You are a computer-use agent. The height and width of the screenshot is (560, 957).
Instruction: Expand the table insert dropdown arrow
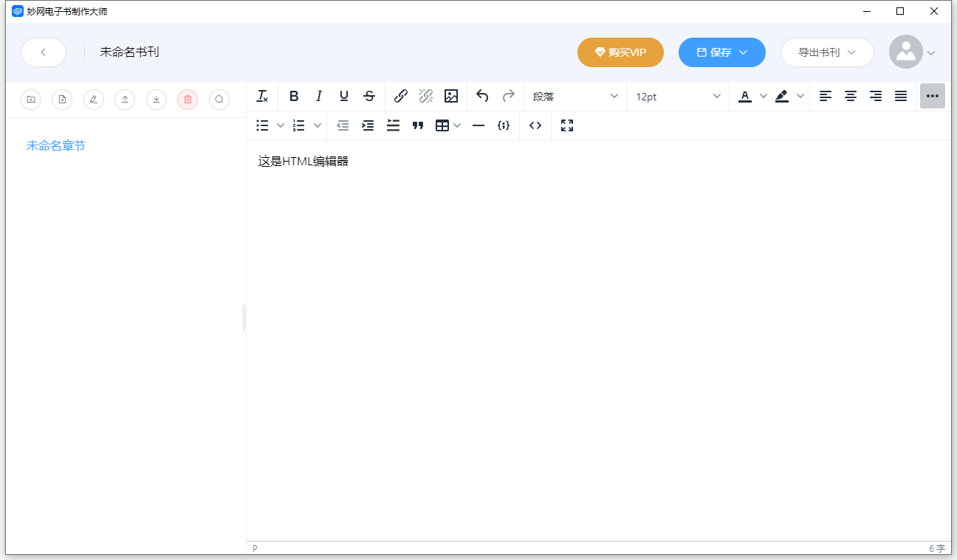coord(457,125)
